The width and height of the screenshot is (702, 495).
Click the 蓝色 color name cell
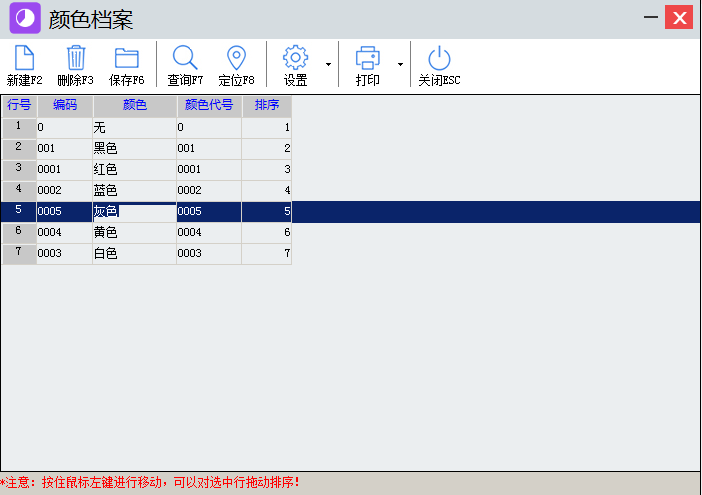click(134, 190)
